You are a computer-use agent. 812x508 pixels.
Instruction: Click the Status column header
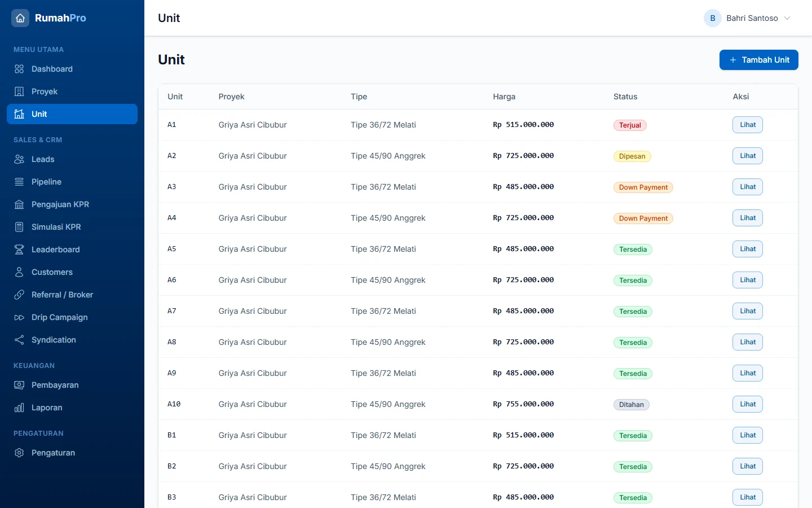tap(625, 97)
